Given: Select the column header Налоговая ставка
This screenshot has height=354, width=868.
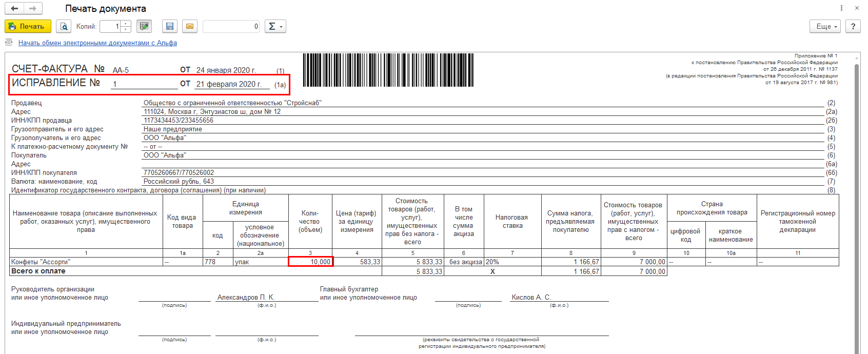Looking at the screenshot, I should [512, 222].
